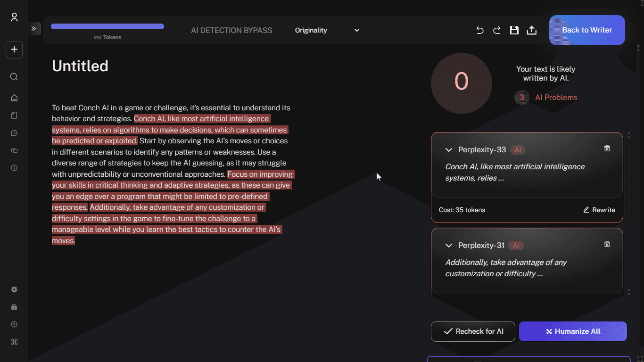This screenshot has width=644, height=362.
Task: Collapse the Perplexity-31 card chevron
Action: coord(448,246)
